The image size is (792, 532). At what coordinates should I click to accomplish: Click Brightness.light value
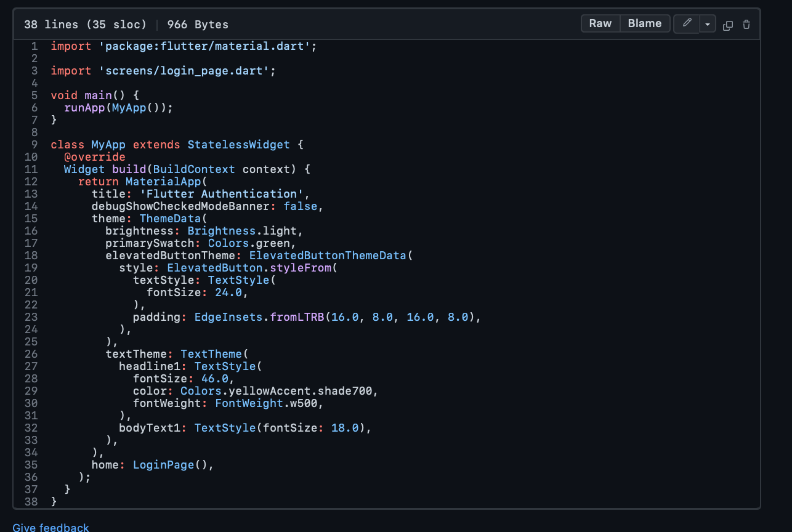(242, 231)
